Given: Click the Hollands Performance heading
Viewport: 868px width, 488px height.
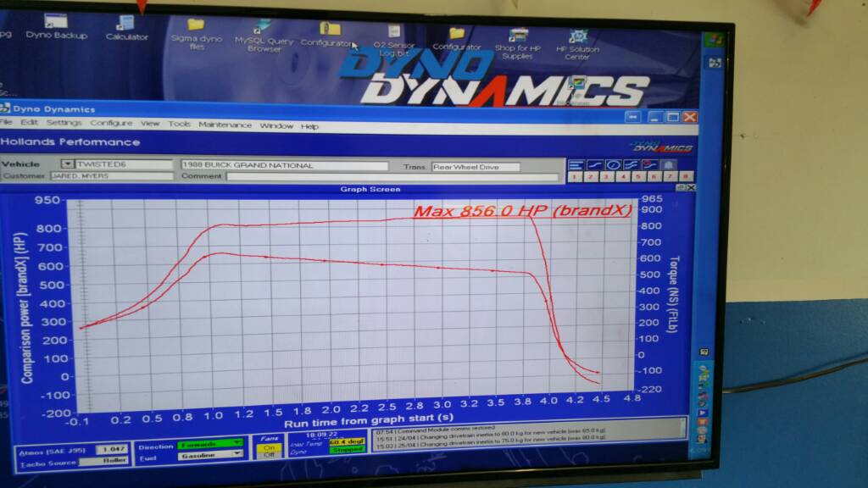Looking at the screenshot, I should pyautogui.click(x=70, y=142).
